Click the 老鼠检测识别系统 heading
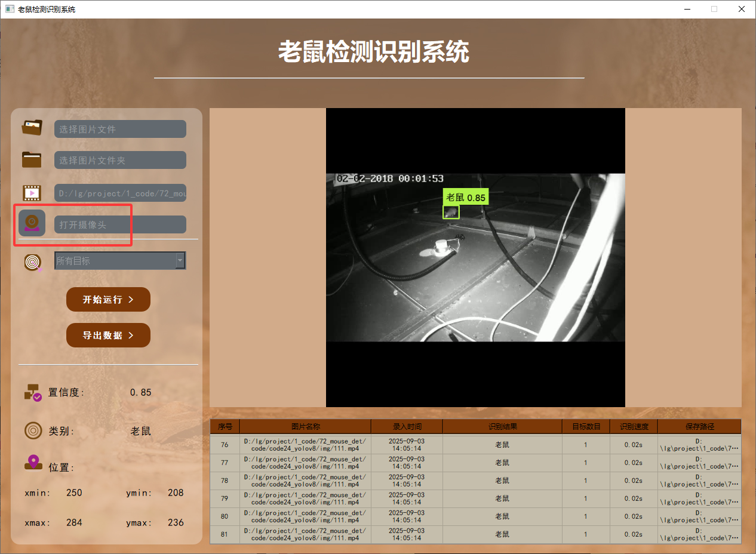This screenshot has height=554, width=756. [x=374, y=53]
